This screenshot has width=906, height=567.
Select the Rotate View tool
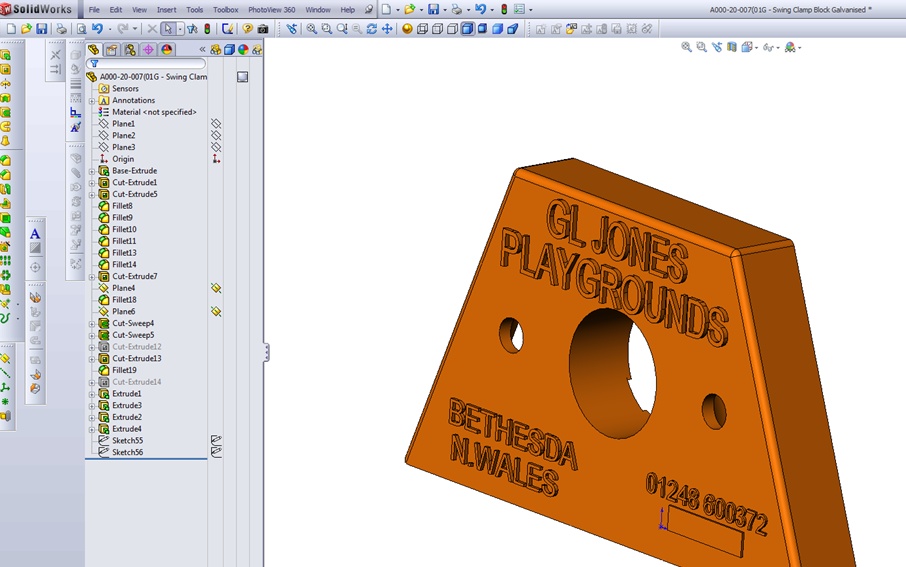coord(372,28)
